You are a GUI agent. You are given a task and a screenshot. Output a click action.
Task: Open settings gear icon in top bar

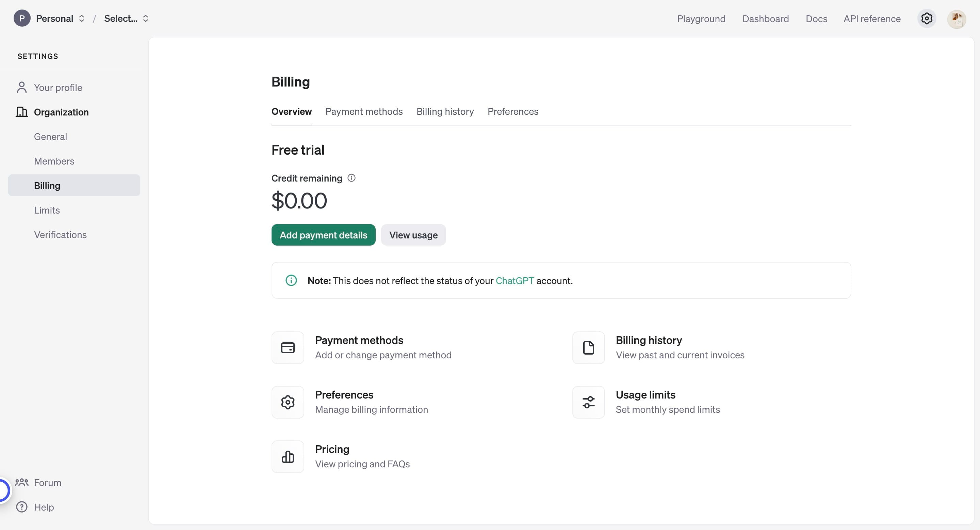tap(926, 19)
